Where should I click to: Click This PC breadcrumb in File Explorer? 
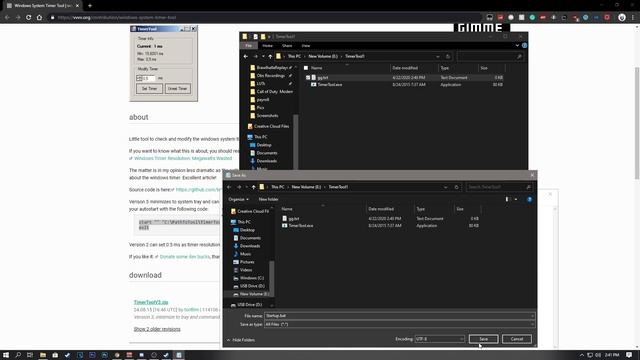(x=294, y=56)
